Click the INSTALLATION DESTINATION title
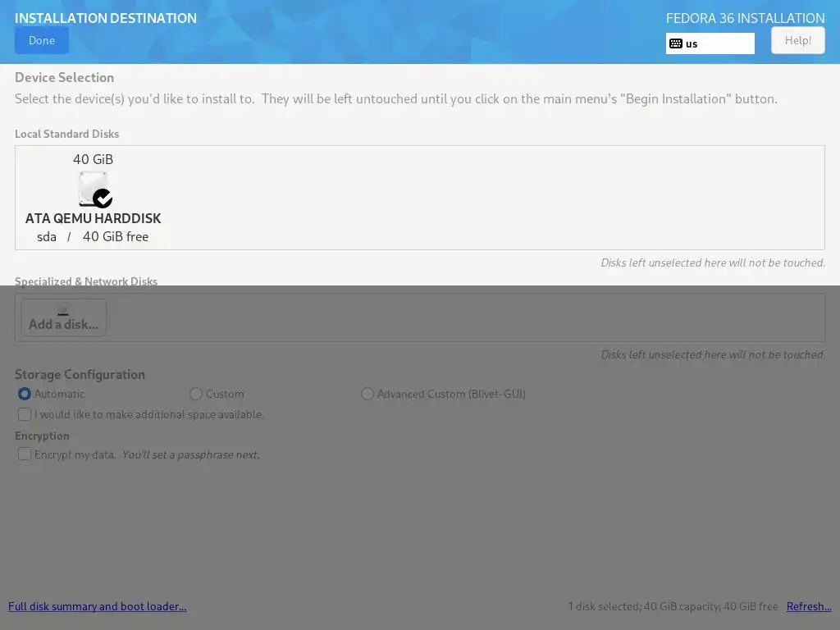The width and height of the screenshot is (840, 630). pyautogui.click(x=106, y=18)
